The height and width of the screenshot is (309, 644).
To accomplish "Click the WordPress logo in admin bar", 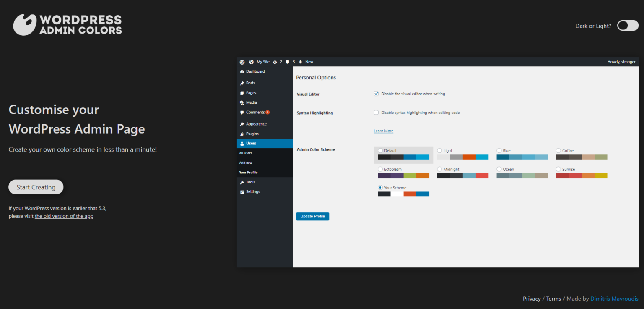I will click(242, 62).
